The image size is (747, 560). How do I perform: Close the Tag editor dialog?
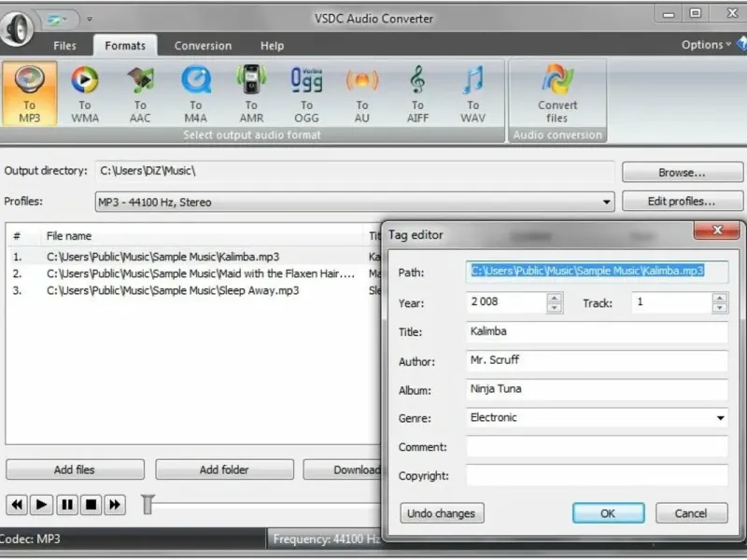pos(717,231)
